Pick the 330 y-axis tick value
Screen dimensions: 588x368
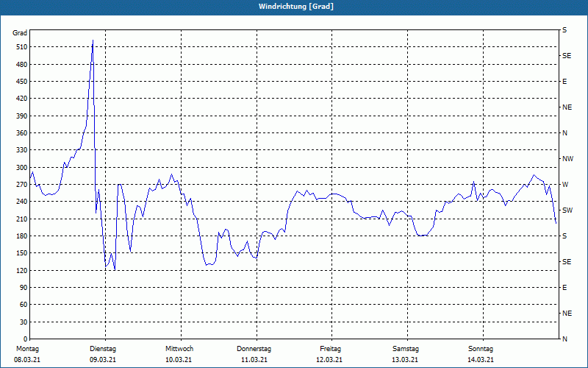point(22,150)
